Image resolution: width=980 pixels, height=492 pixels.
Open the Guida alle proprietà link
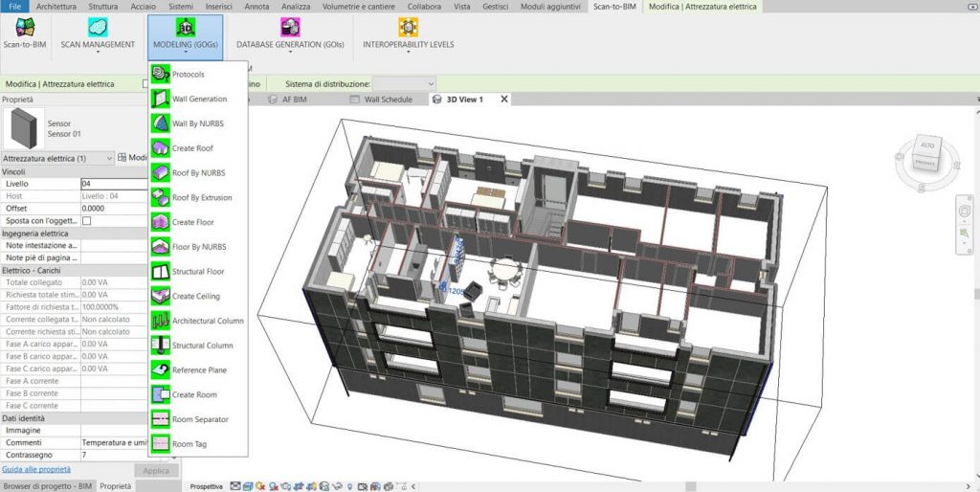(x=36, y=470)
